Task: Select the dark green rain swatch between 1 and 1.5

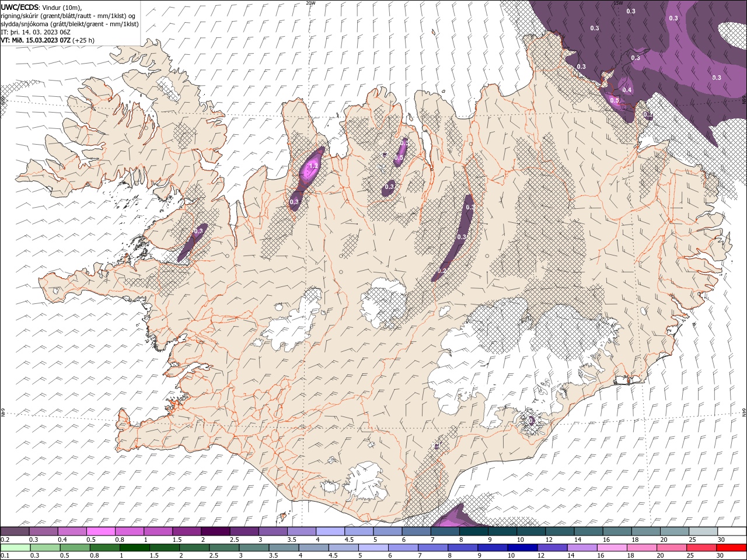Action: click(134, 548)
